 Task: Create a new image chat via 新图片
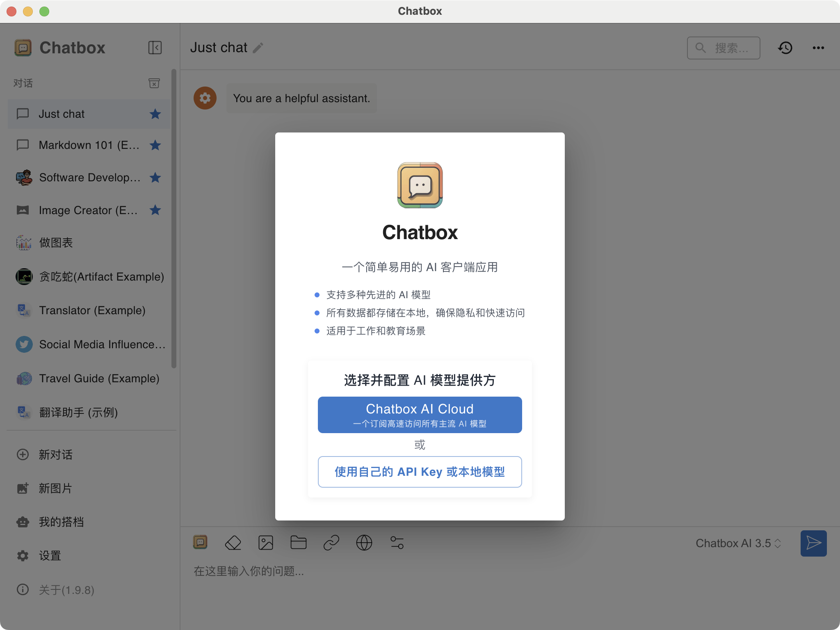89,488
